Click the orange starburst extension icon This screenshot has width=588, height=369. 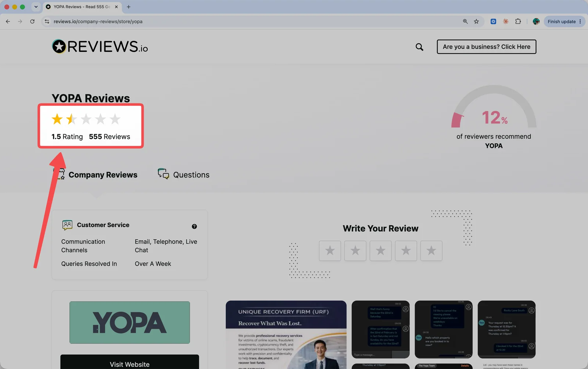tap(506, 21)
